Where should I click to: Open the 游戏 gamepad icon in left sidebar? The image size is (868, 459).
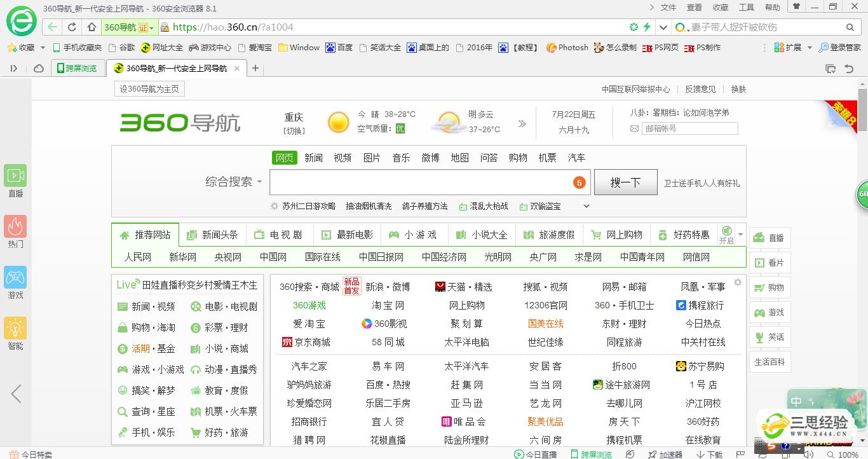[x=15, y=278]
